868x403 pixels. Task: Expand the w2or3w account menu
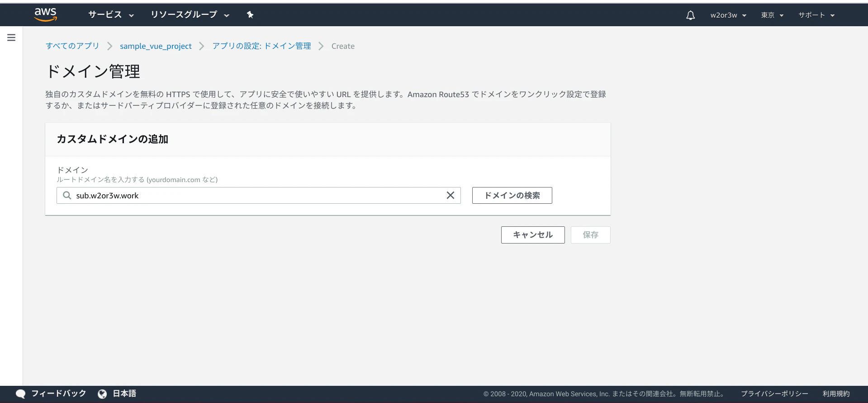coord(728,15)
